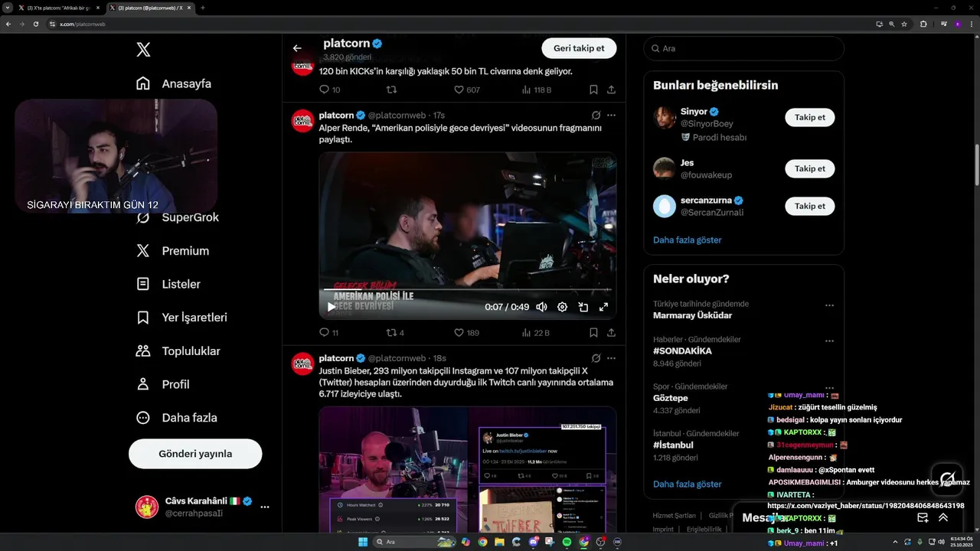The width and height of the screenshot is (980, 551).
Task: Follow Sinyor with Takip et button
Action: (809, 118)
